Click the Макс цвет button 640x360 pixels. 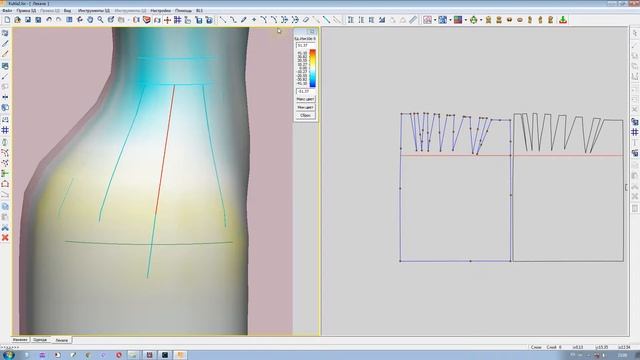305,99
